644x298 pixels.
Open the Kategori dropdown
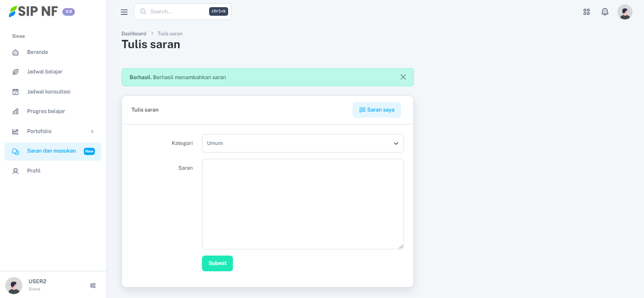coord(302,143)
